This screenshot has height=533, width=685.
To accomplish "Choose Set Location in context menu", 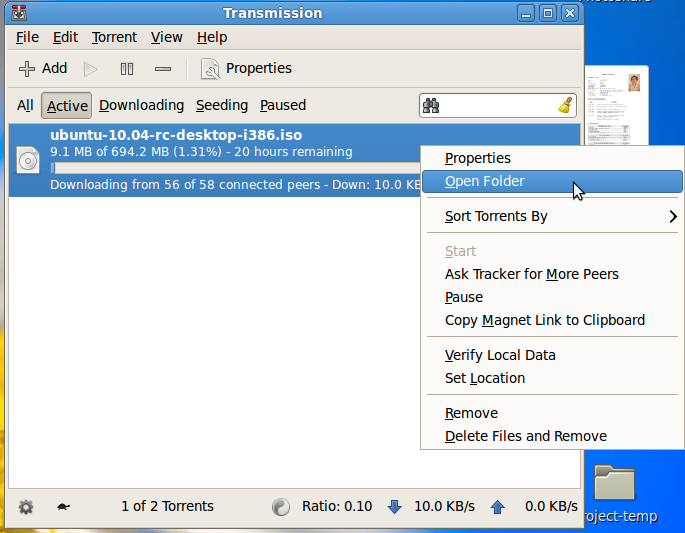I will click(552, 378).
